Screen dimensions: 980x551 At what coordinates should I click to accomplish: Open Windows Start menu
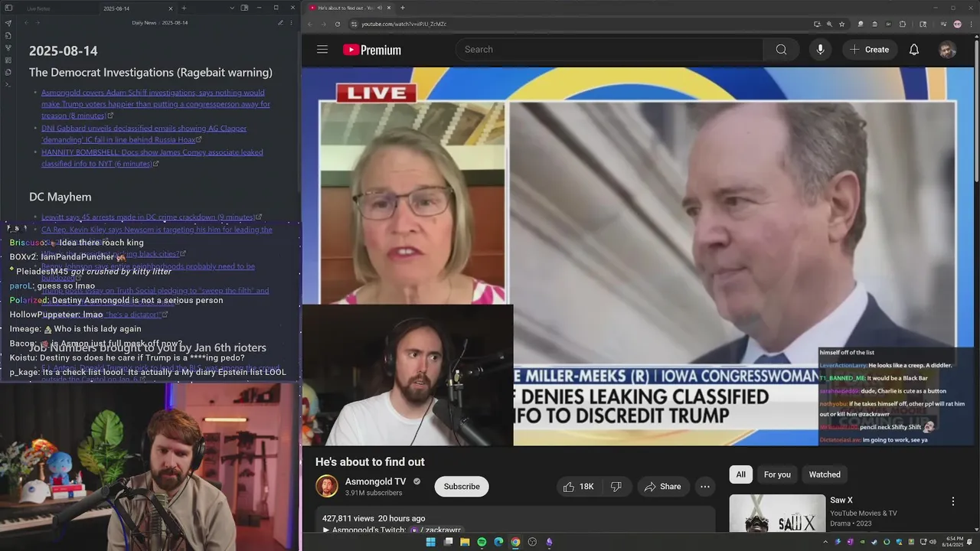coord(430,542)
